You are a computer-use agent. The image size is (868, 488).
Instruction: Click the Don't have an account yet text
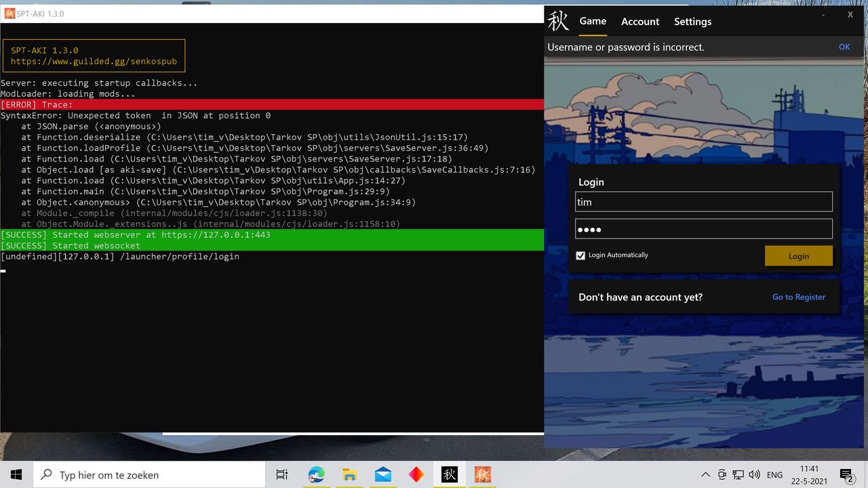pos(640,297)
